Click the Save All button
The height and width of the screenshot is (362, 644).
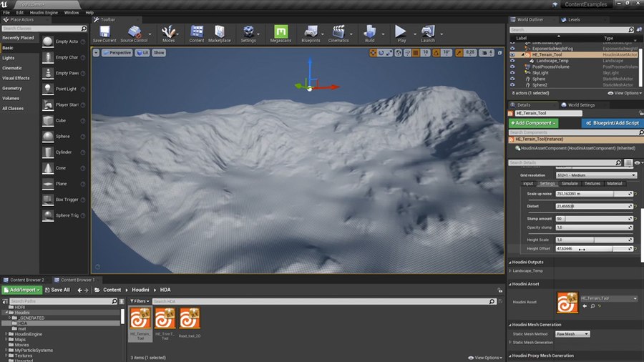pyautogui.click(x=57, y=290)
